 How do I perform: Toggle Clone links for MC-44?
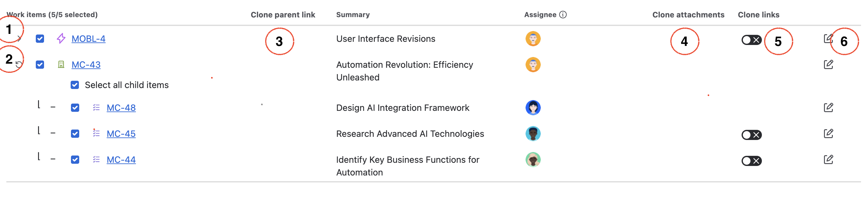[x=751, y=161]
